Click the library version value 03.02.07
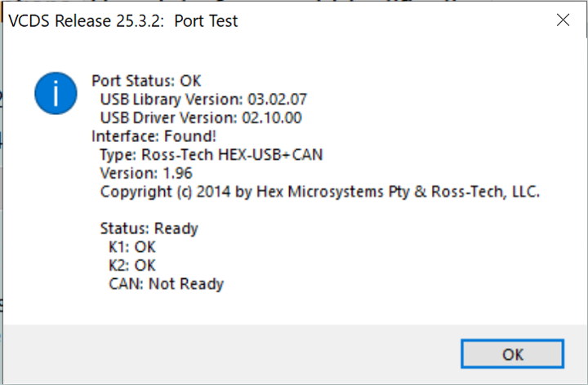This screenshot has height=385, width=588. (x=277, y=100)
